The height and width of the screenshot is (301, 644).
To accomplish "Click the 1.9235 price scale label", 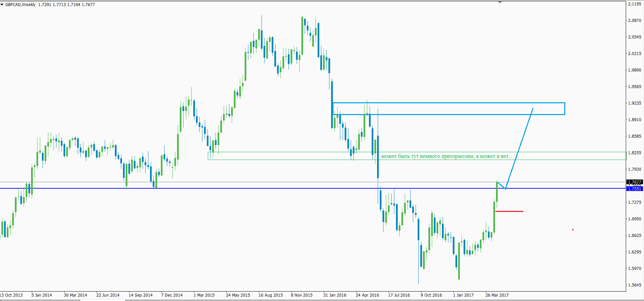I will (635, 103).
